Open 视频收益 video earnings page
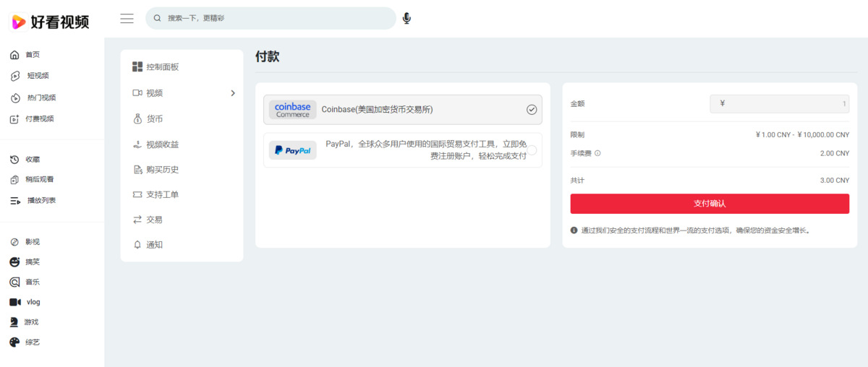The image size is (868, 367). click(162, 144)
